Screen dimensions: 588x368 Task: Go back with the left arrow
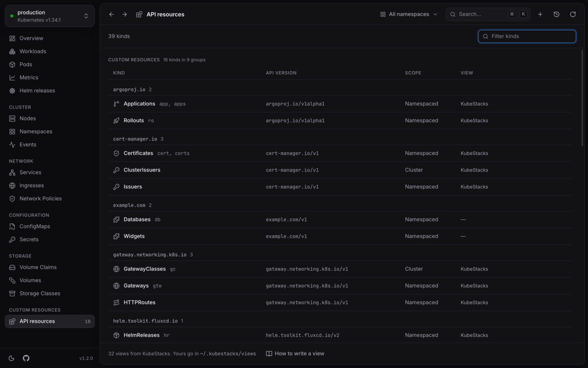[x=111, y=14]
